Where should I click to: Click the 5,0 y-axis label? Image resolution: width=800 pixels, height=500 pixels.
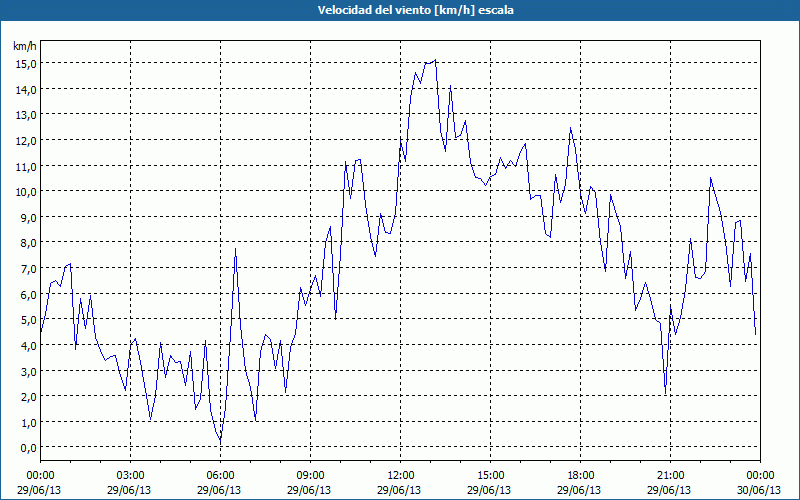pyautogui.click(x=28, y=320)
